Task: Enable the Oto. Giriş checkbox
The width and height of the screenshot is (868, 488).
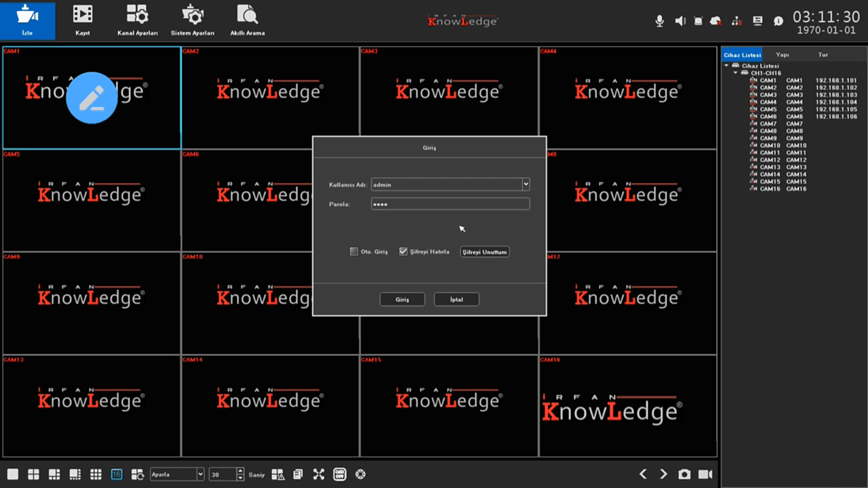Action: [354, 251]
